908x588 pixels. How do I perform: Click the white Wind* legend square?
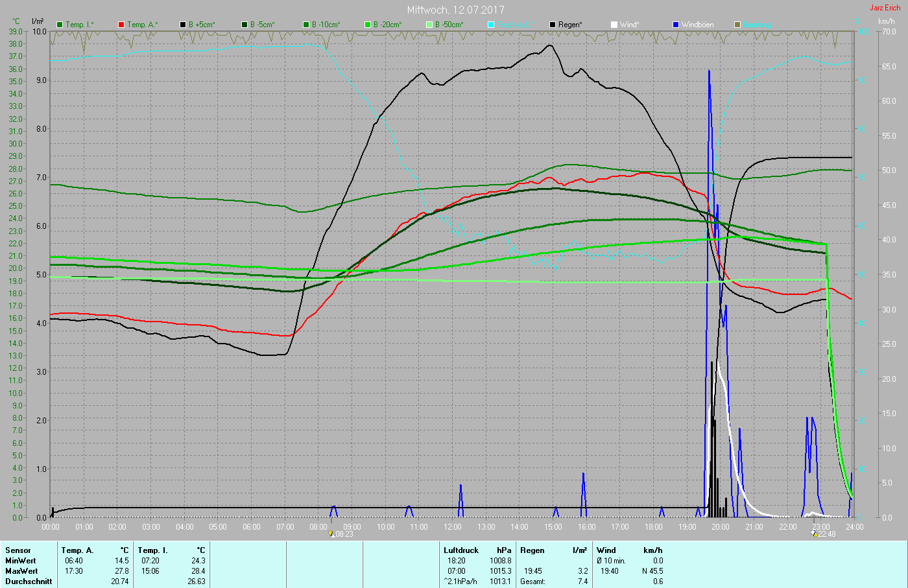tap(614, 25)
